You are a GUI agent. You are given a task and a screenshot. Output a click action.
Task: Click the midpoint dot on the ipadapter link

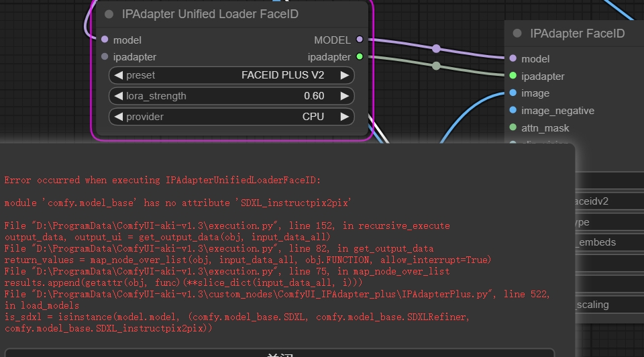point(437,66)
